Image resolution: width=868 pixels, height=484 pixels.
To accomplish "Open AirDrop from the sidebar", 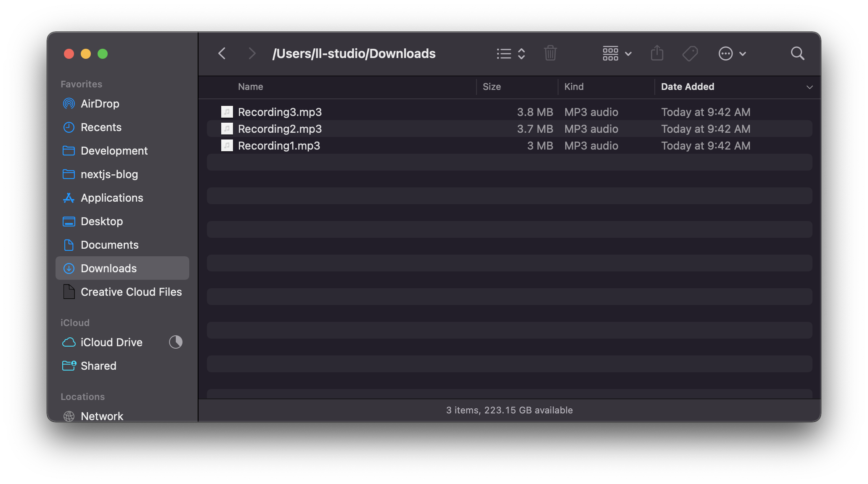I will point(100,103).
